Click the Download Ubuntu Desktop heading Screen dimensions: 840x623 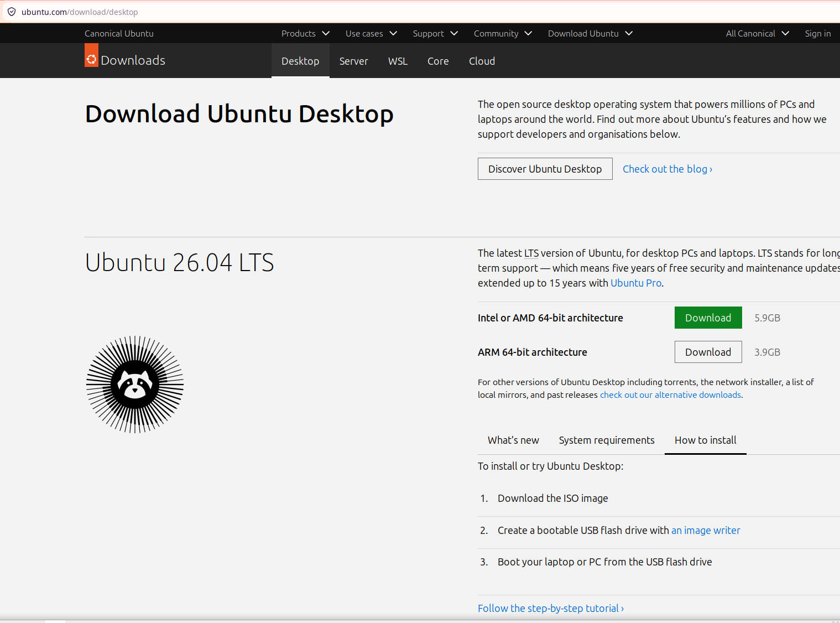pos(239,114)
